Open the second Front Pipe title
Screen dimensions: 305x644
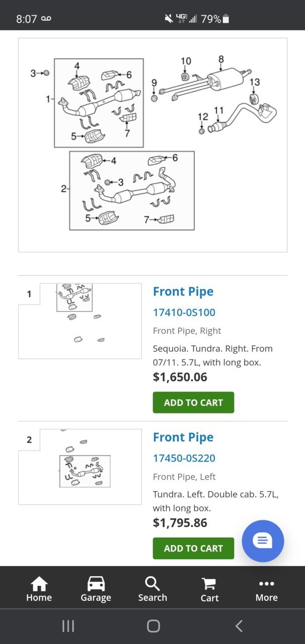[183, 437]
